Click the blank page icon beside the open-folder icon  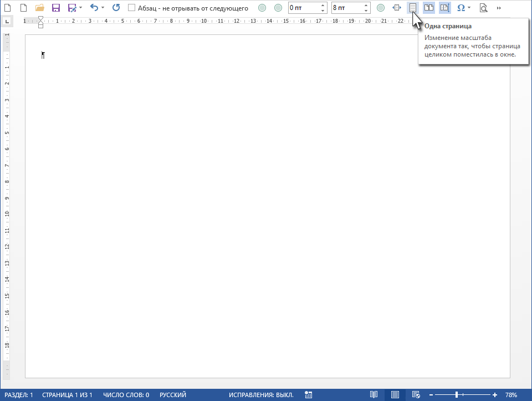(23, 7)
